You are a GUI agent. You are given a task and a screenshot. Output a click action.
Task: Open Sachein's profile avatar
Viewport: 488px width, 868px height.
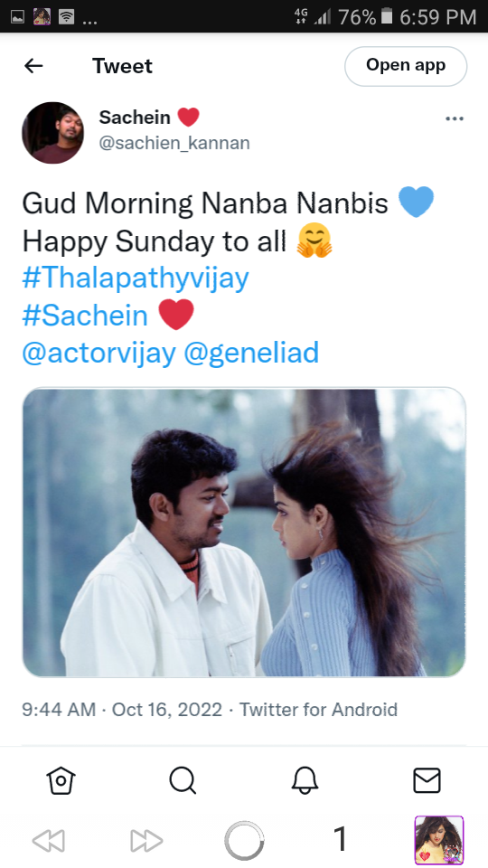(x=53, y=132)
